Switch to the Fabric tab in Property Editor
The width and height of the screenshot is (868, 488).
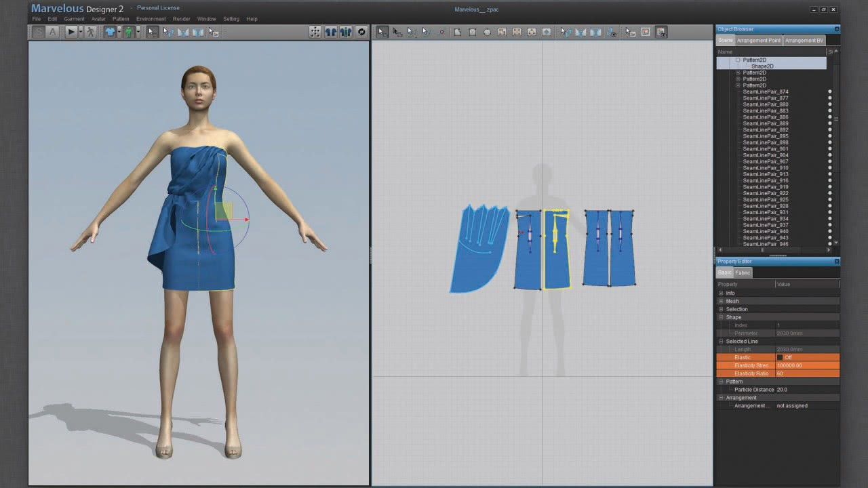tap(743, 272)
